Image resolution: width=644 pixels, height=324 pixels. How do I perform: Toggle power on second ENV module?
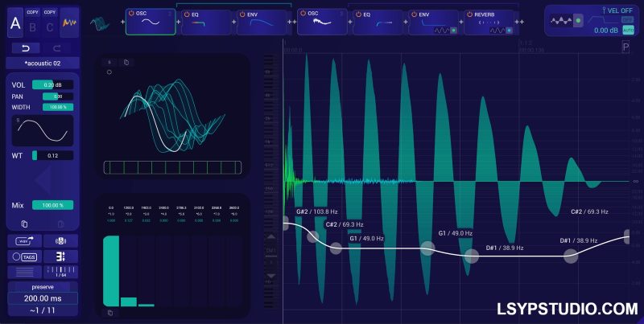click(x=414, y=14)
